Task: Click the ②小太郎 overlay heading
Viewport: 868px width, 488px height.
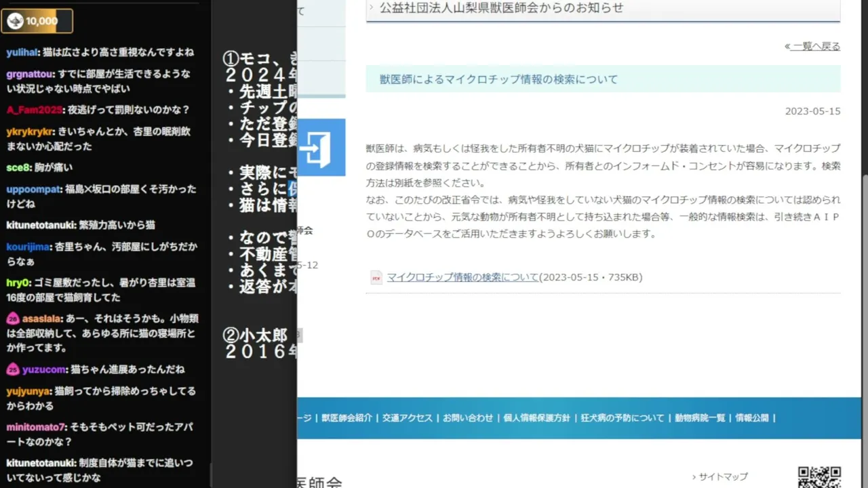Action: (x=255, y=335)
